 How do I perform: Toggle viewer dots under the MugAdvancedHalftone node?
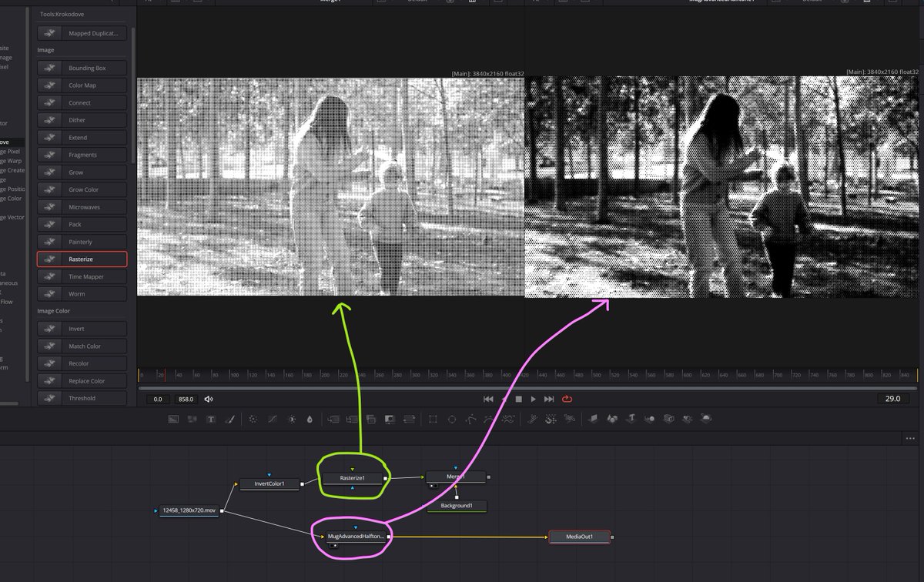point(332,544)
